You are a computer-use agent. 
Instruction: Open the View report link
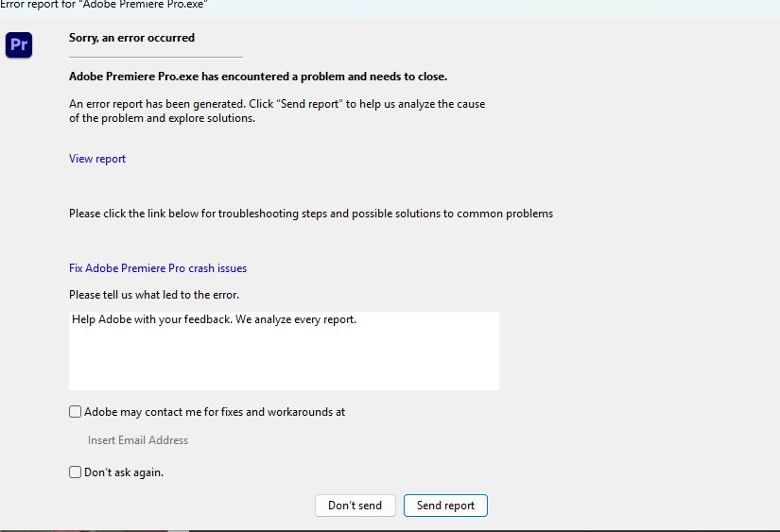click(97, 159)
